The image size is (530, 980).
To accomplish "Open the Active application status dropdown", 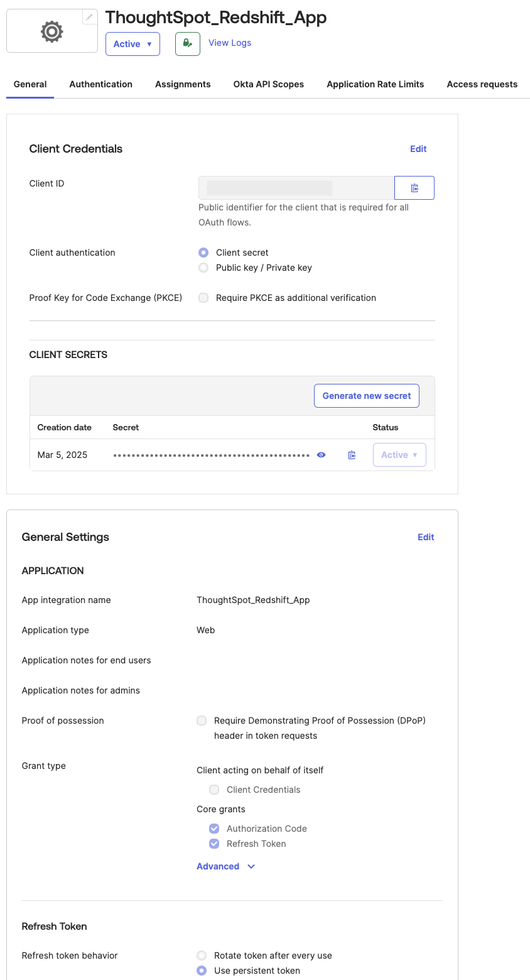I will (x=132, y=44).
